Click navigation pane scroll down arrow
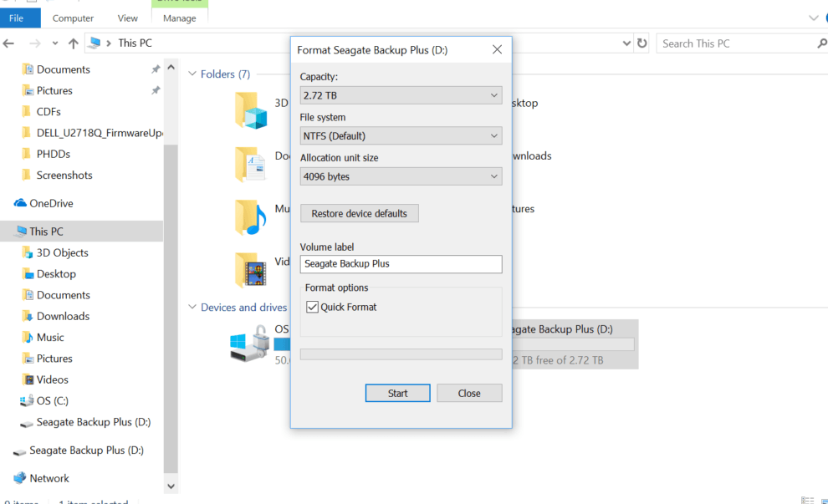The image size is (828, 504). (171, 486)
